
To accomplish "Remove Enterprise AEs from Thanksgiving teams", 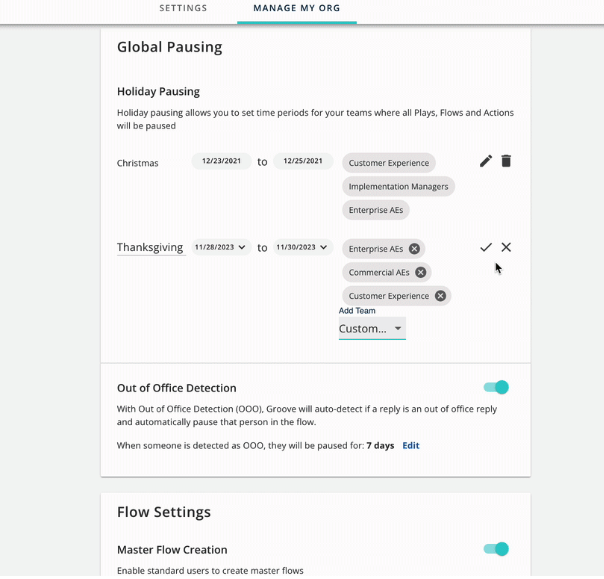I will pyautogui.click(x=414, y=249).
